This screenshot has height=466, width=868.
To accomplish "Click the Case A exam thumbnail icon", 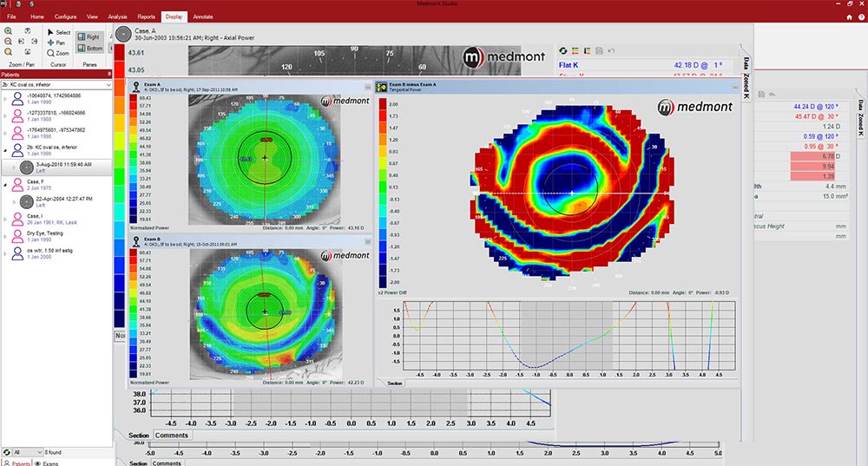I will (x=123, y=35).
